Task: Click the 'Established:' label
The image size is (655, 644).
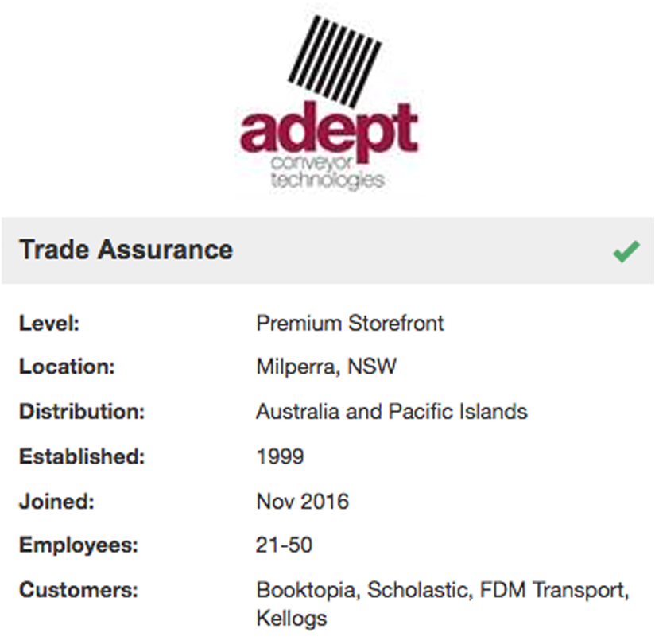Action: pyautogui.click(x=83, y=457)
